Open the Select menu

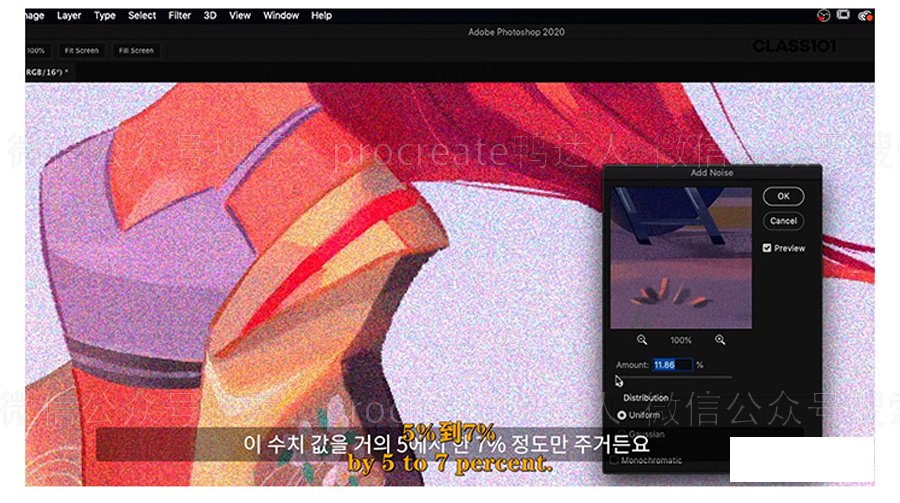142,16
